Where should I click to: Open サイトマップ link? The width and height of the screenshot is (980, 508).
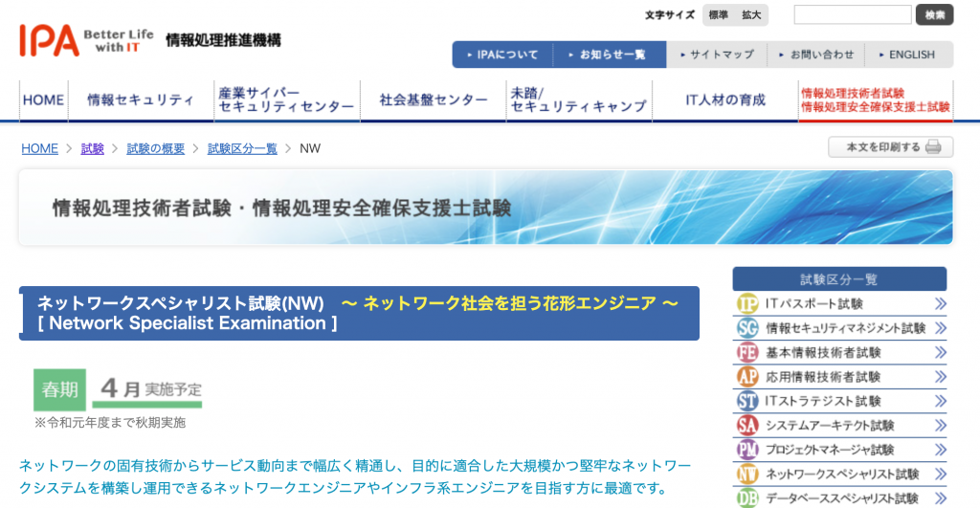[x=717, y=55]
